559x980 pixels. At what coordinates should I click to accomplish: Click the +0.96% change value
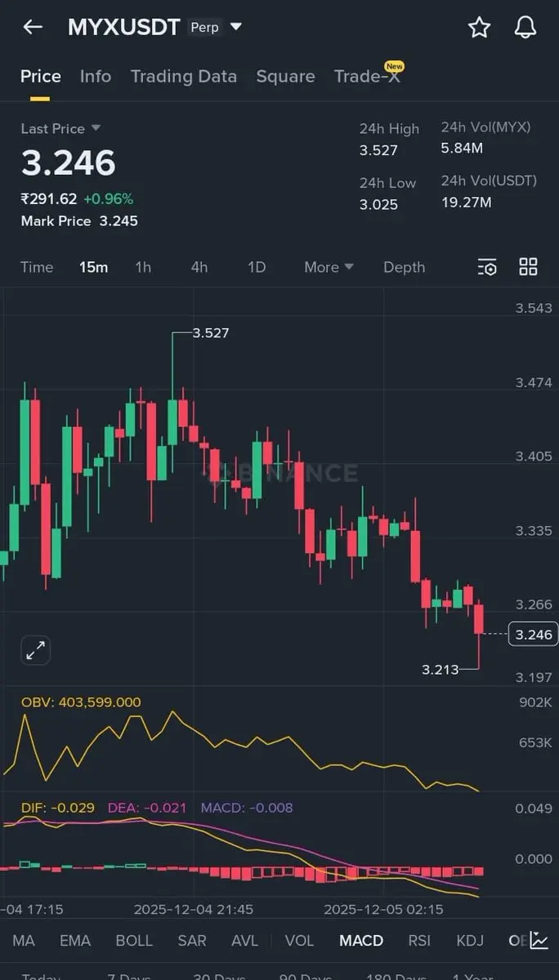tap(108, 198)
